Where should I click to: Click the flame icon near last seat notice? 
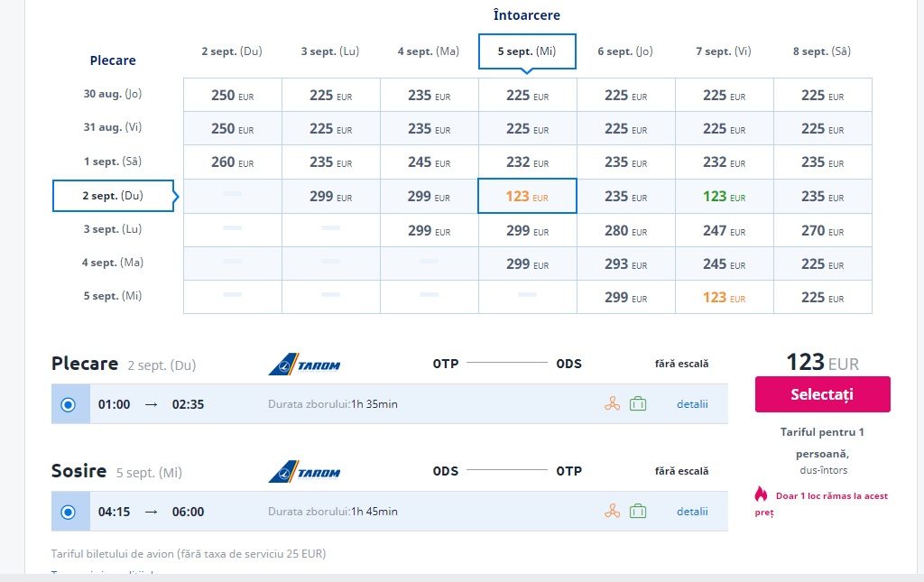tap(762, 494)
